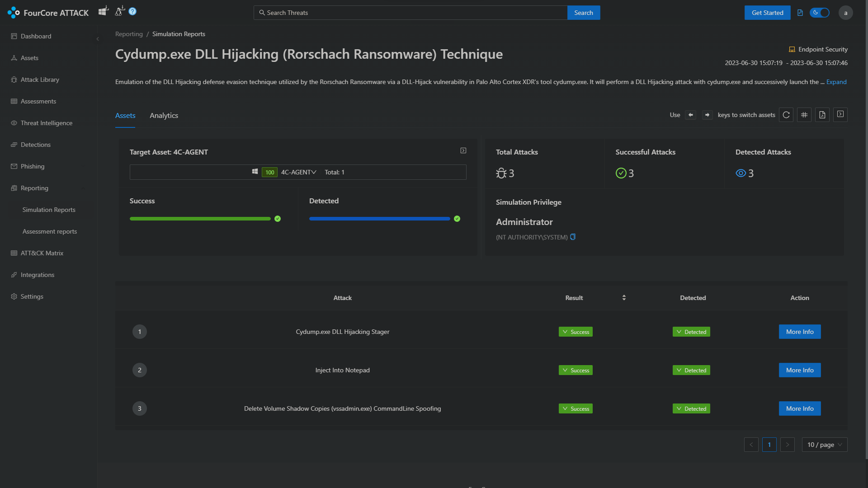Expand the truncated simulation description

pos(836,82)
